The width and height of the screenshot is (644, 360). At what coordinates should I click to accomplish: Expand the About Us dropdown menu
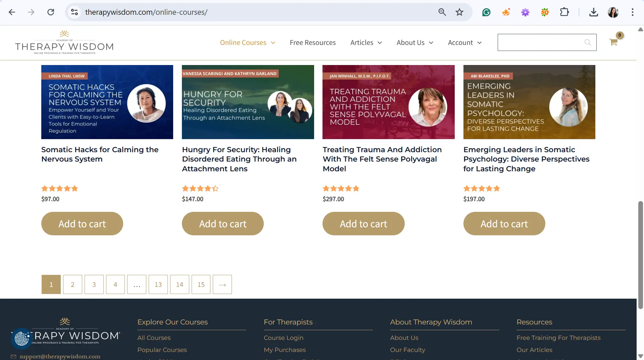[415, 43]
